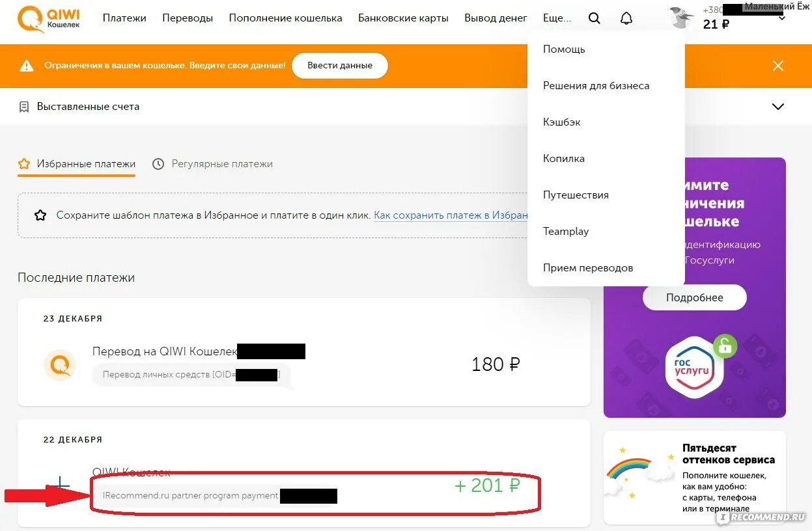Image resolution: width=812 pixels, height=531 pixels.
Task: Click the clock icon beside Регулярные платежи
Action: (158, 164)
